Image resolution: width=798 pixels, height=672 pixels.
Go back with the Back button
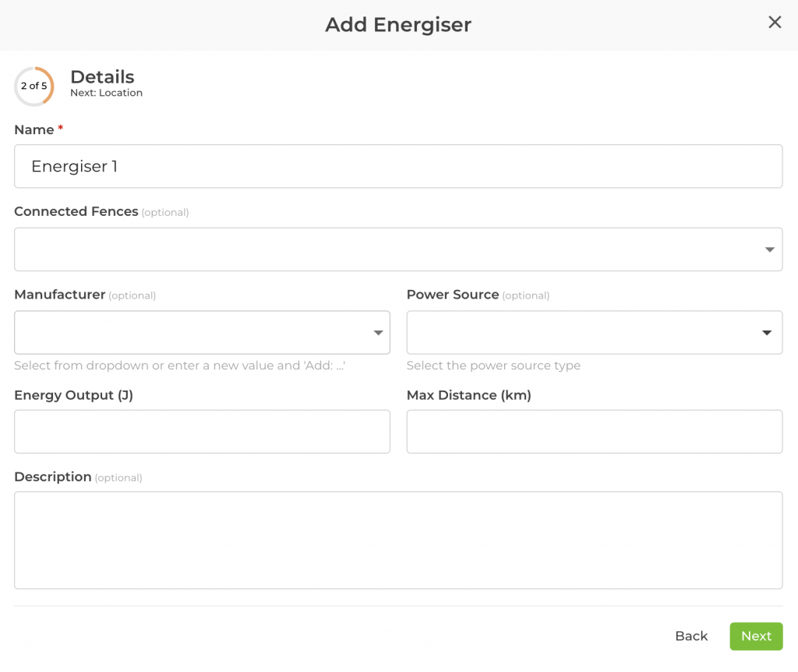[691, 636]
